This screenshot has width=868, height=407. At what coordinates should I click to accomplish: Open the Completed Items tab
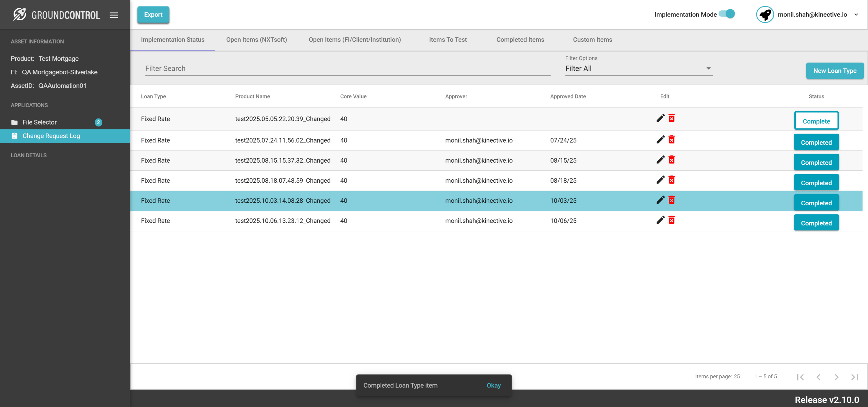[x=520, y=40]
